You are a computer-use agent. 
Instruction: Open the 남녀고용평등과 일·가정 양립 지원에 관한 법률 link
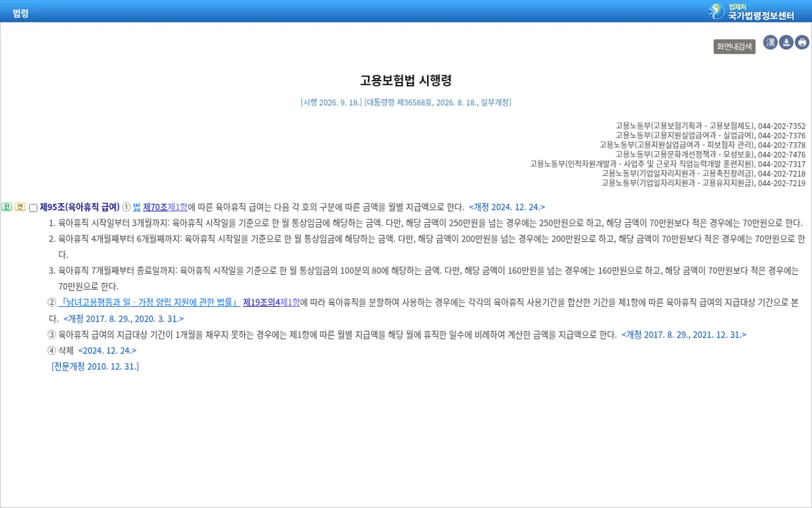pyautogui.click(x=150, y=302)
